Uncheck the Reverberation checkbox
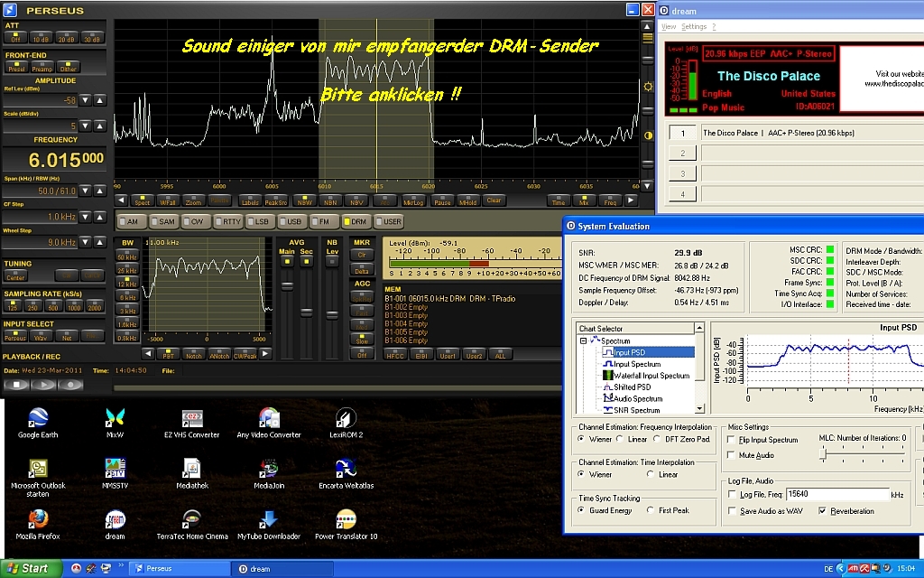 point(822,511)
